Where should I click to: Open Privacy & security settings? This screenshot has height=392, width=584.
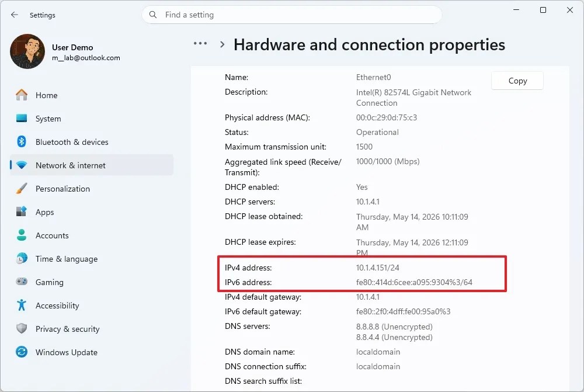(x=92, y=329)
